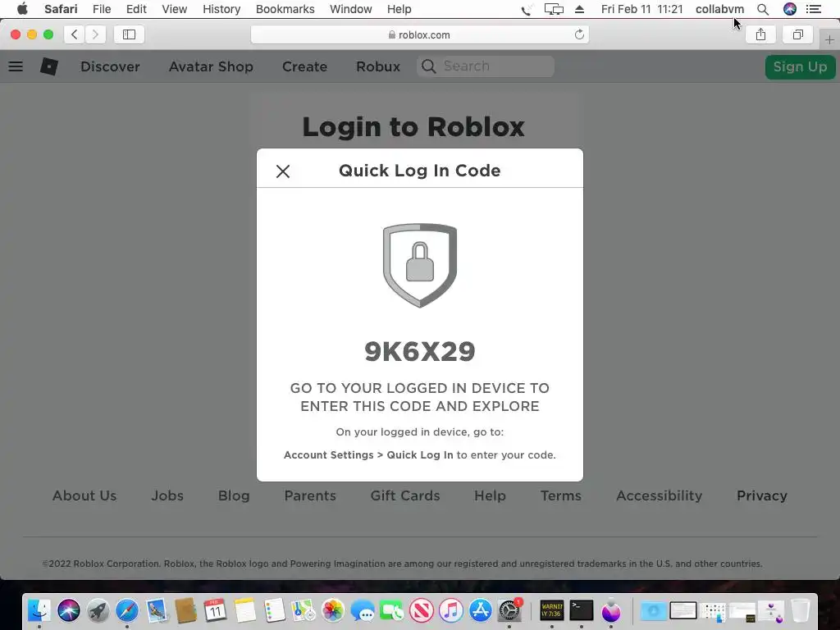Screen dimensions: 840x630
Task: Toggle the Safari sidebar
Action: coord(129,34)
